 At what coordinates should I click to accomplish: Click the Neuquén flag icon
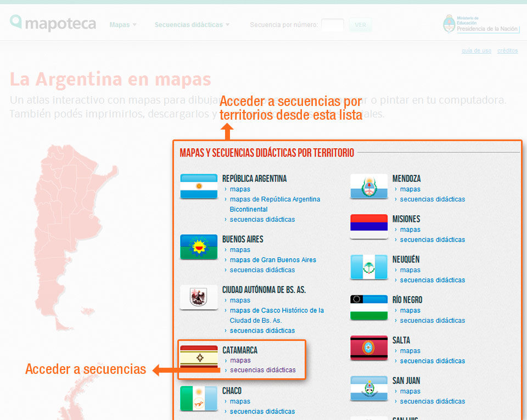pyautogui.click(x=368, y=267)
